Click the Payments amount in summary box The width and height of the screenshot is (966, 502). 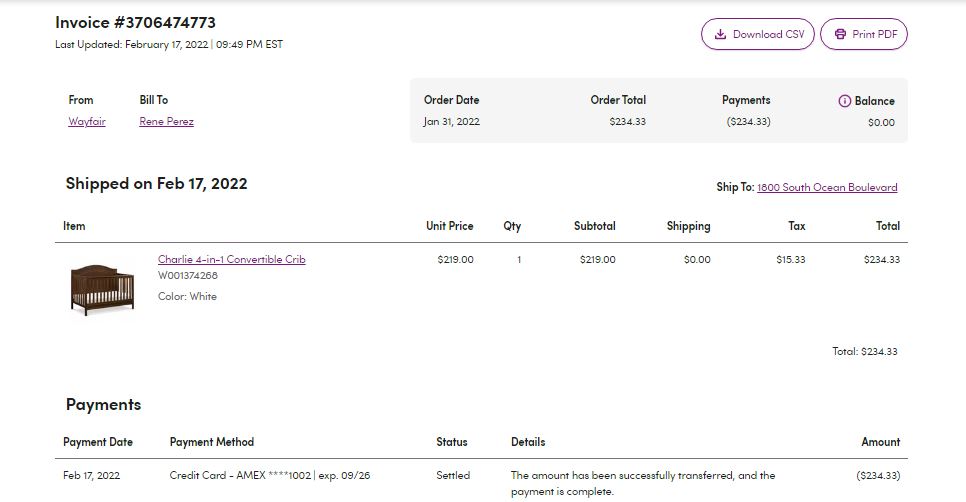(748, 122)
